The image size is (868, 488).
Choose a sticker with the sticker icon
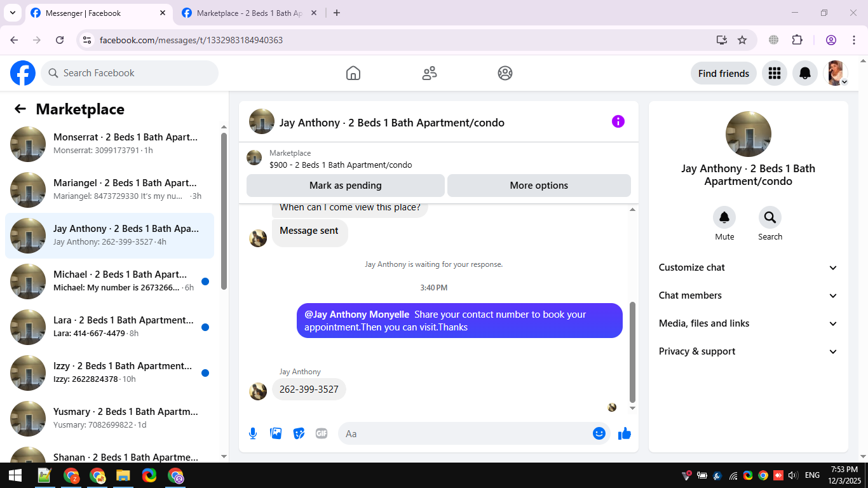pos(299,433)
